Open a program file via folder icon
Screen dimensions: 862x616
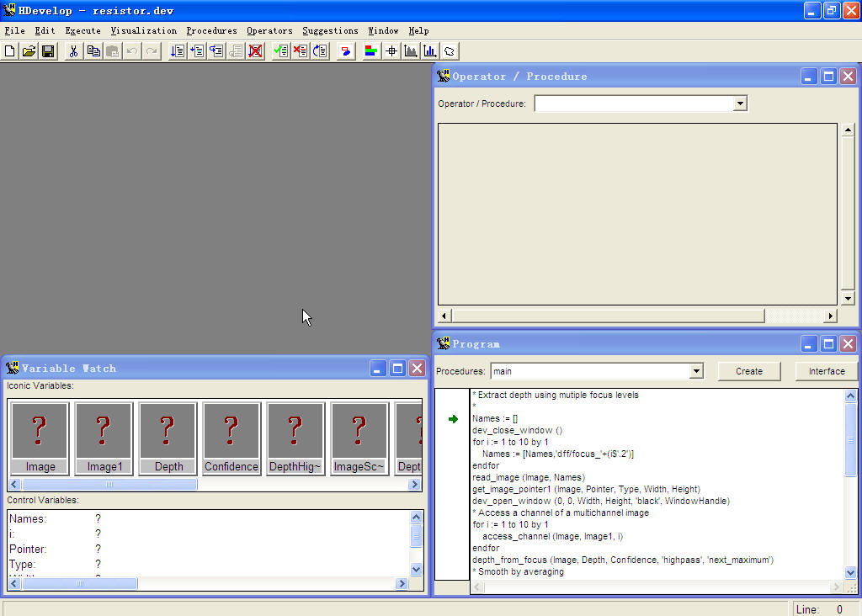click(x=29, y=51)
